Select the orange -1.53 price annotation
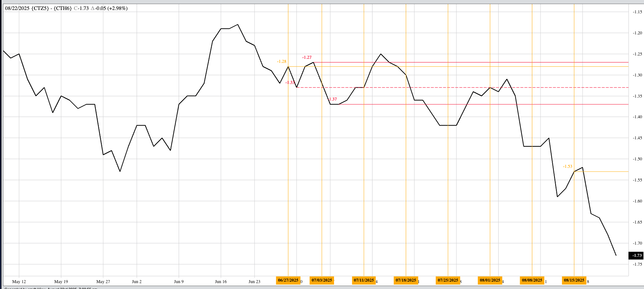Viewport: 644px width, 289px height. tap(567, 166)
